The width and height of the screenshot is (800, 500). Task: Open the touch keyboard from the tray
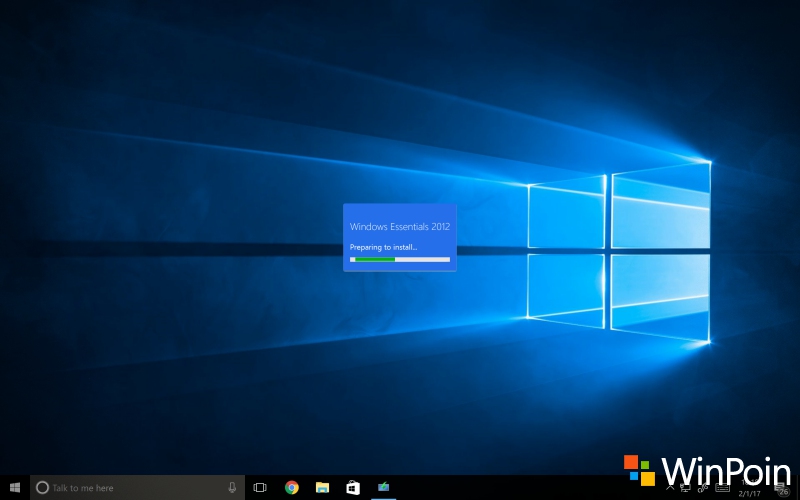[722, 488]
